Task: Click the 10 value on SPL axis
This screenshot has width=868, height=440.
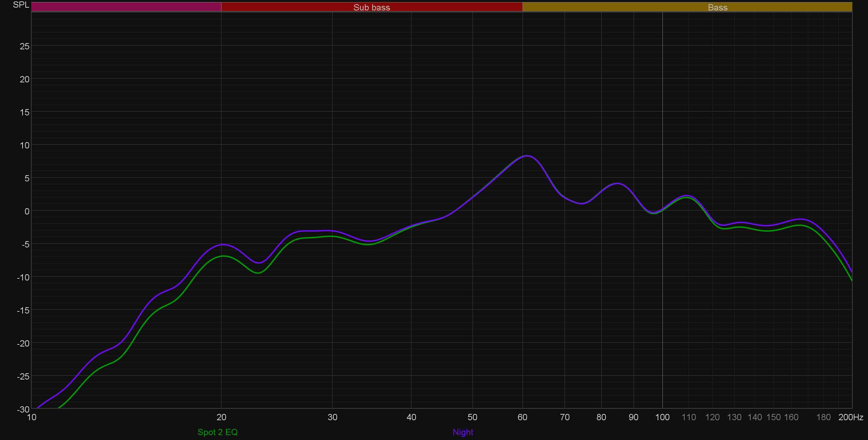Action: click(x=25, y=145)
